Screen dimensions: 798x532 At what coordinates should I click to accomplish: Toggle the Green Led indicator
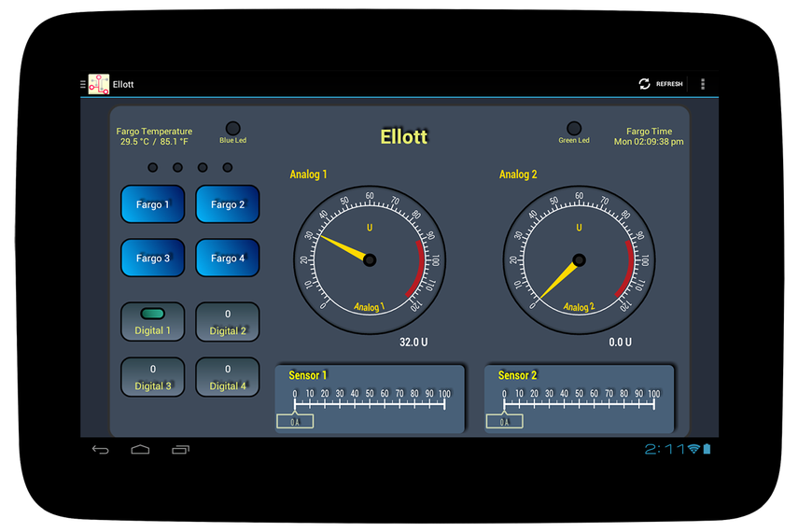574,129
